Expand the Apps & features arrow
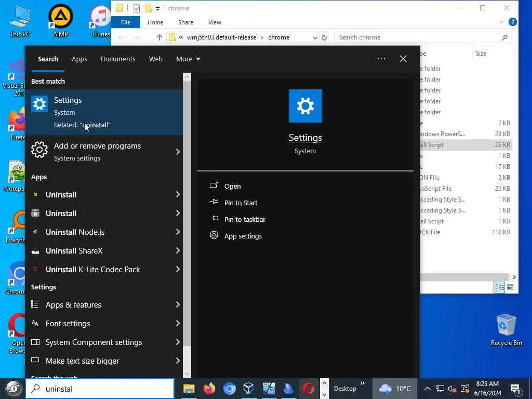 click(178, 304)
